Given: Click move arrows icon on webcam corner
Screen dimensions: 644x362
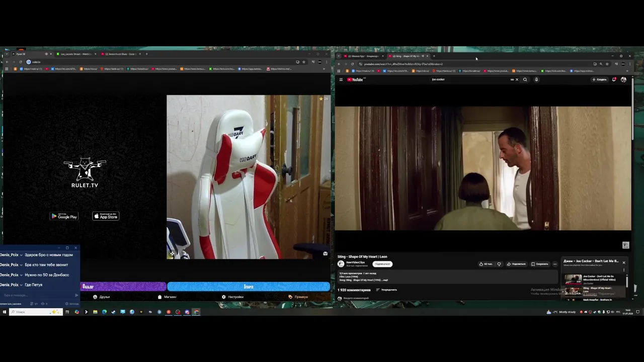Looking at the screenshot, I should (172, 254).
